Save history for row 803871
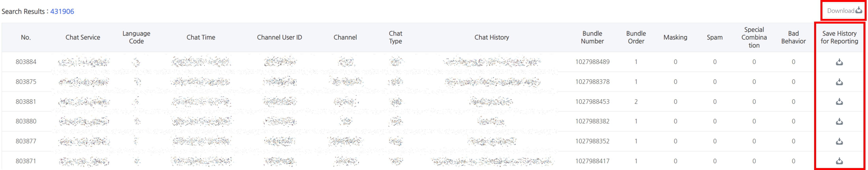 click(839, 161)
